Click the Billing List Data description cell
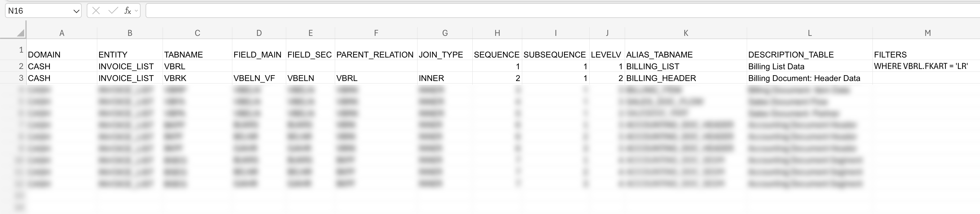The width and height of the screenshot is (980, 214). pos(776,66)
